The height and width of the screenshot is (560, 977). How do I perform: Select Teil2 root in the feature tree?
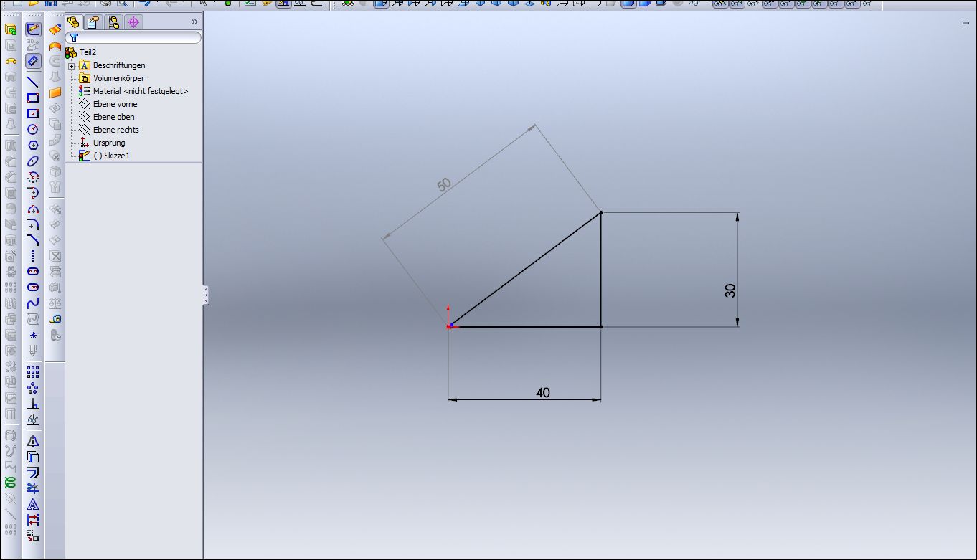click(x=88, y=52)
